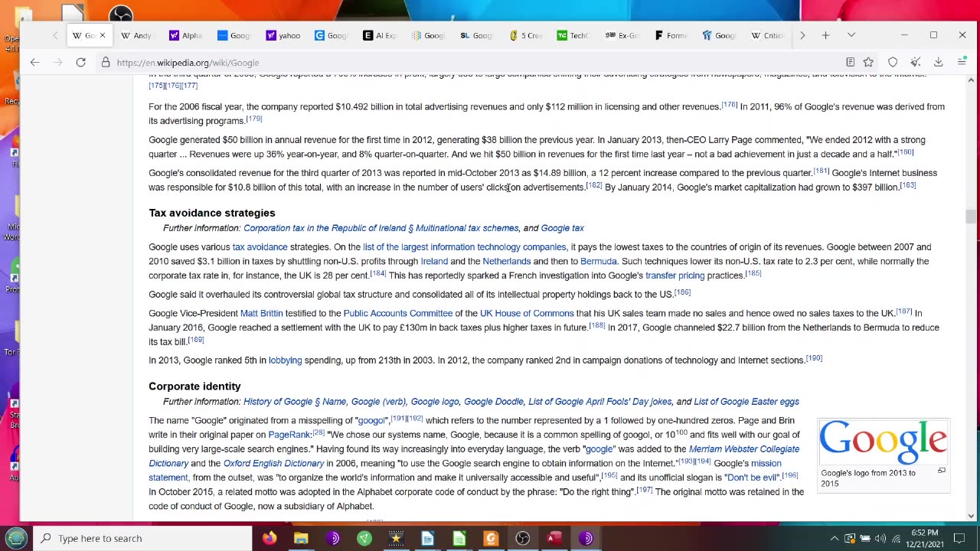Open the Windows notification center
This screenshot has width=980, height=551.
(959, 538)
